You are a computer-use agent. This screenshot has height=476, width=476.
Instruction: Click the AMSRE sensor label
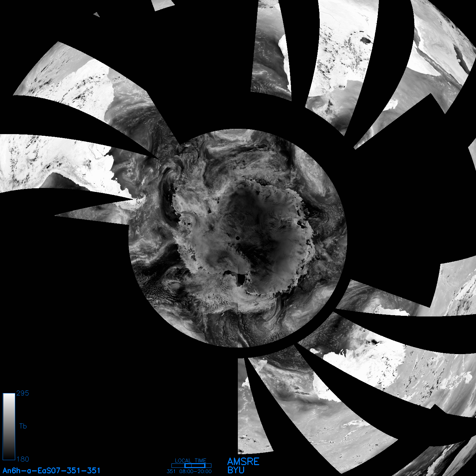tap(243, 461)
